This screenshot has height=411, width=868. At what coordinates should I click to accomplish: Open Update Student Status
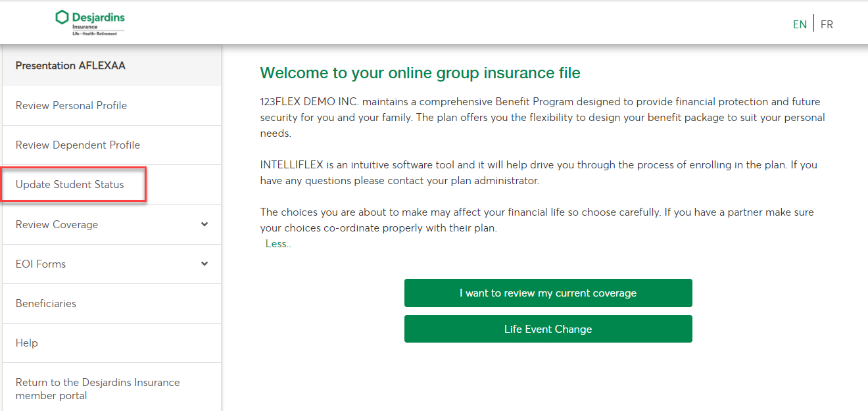112,185
